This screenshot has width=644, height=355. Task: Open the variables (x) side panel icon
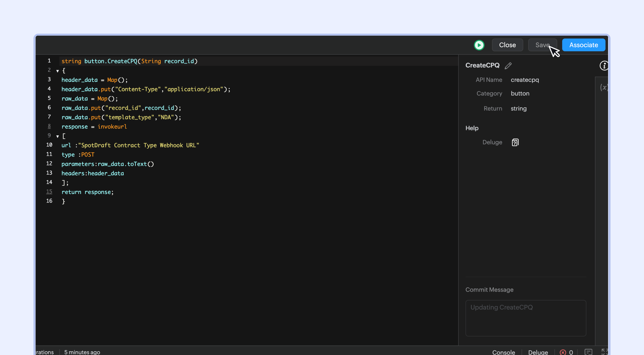[x=603, y=87]
